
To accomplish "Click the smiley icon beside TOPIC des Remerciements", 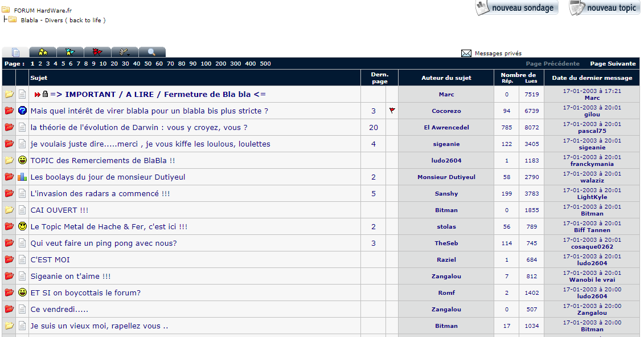I will (22, 160).
